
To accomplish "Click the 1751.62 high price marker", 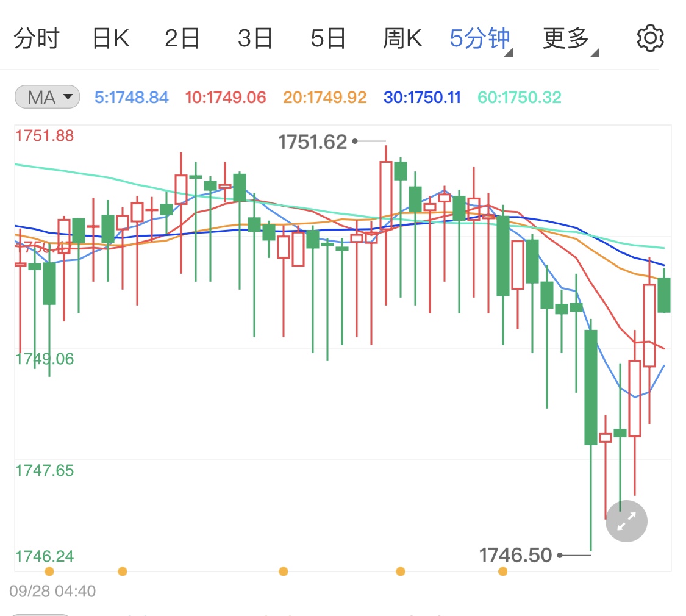I will [x=312, y=141].
